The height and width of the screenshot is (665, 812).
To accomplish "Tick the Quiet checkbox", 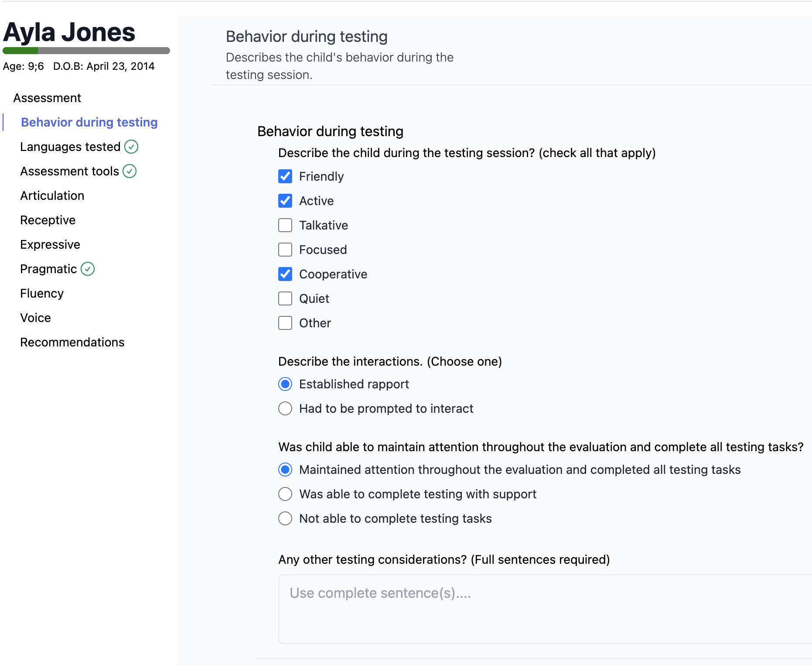I will 285,299.
